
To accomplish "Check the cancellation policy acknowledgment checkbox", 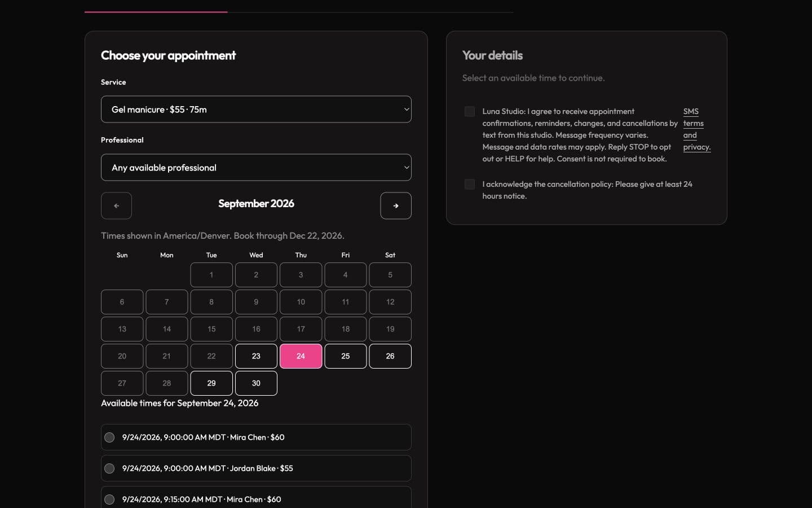I will (470, 184).
